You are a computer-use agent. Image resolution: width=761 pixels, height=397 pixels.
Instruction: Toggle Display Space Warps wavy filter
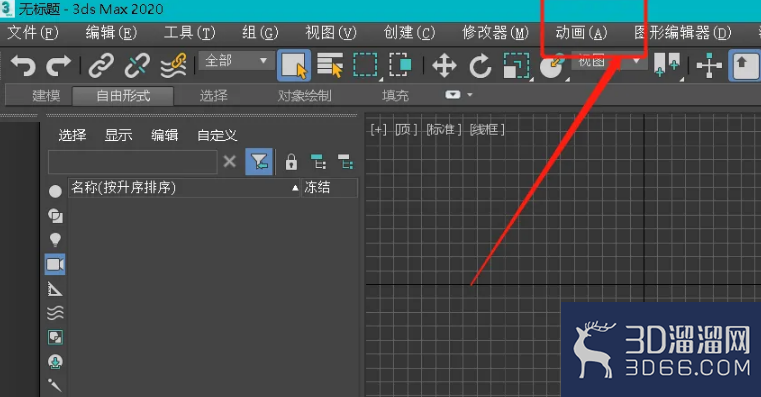point(55,313)
